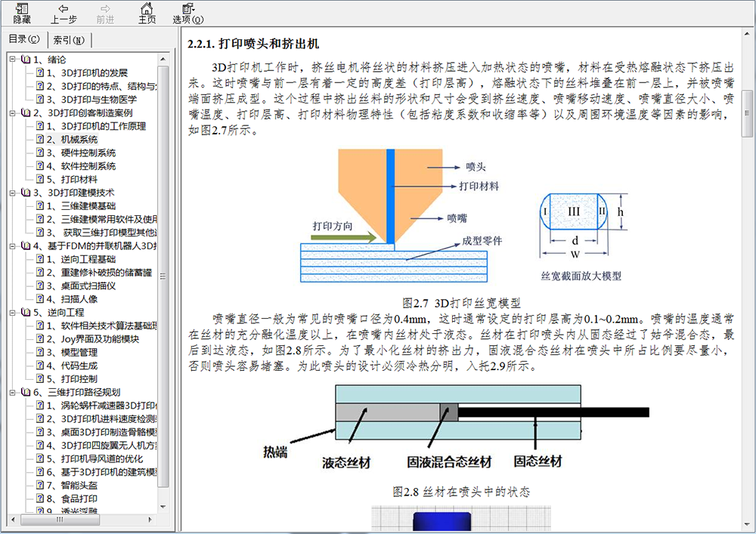
Task: Click the caption 图2.7 3D打印丝宽模型
Action: 461,303
